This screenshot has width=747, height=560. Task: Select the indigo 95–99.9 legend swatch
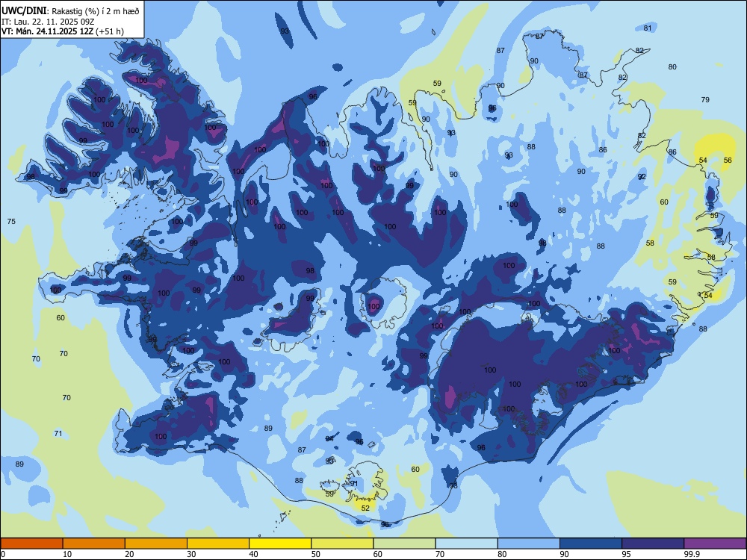click(x=653, y=544)
